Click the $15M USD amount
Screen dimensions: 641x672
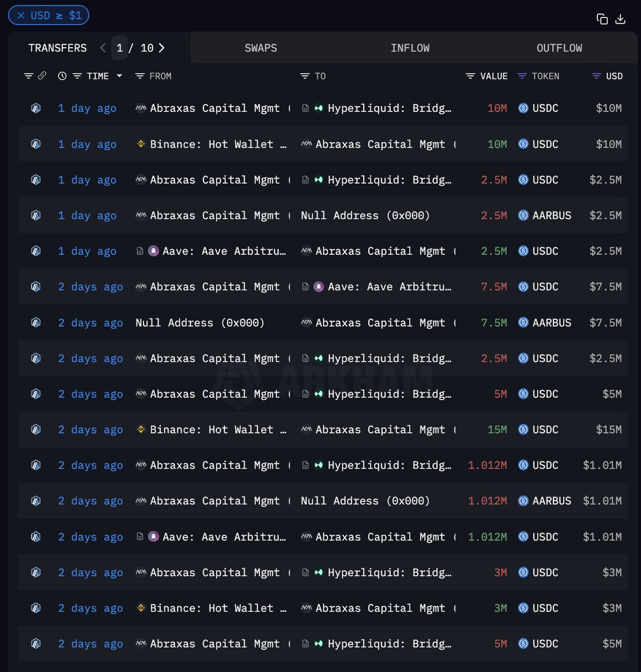(x=609, y=430)
